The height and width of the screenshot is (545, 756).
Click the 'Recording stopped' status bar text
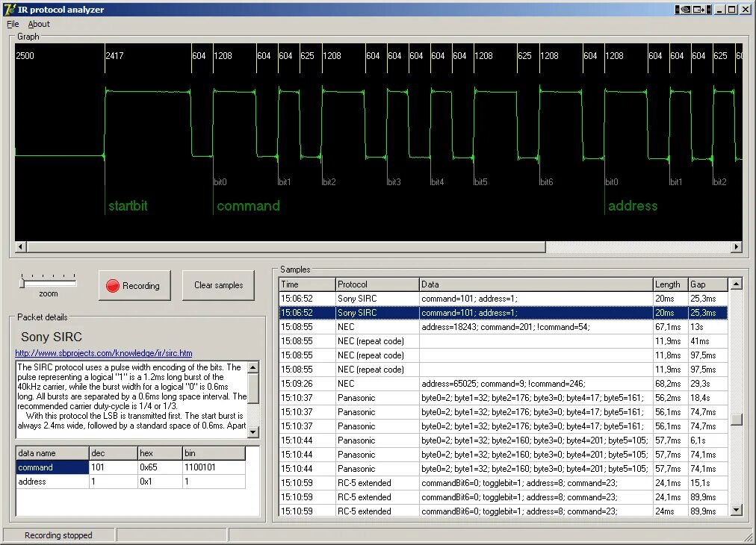[x=58, y=535]
